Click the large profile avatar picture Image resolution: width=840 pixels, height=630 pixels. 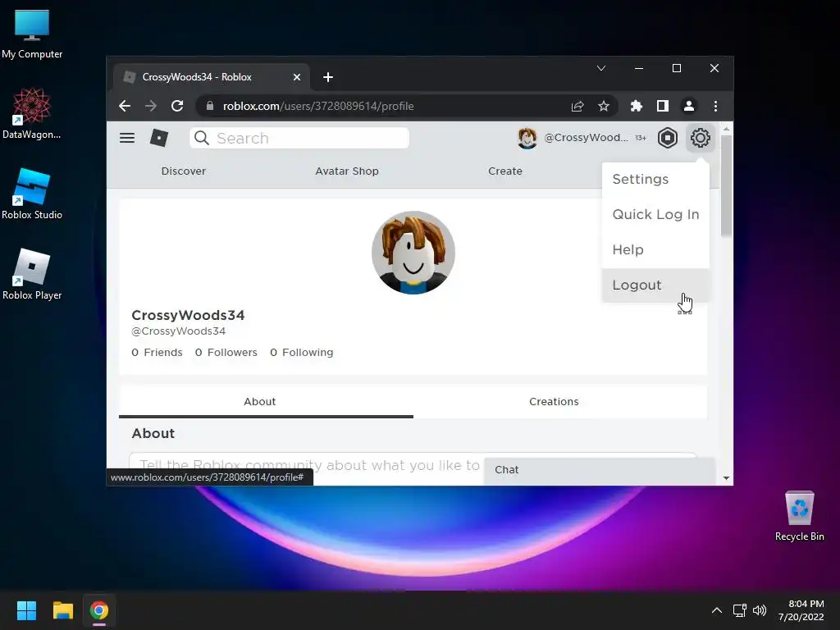click(x=413, y=253)
